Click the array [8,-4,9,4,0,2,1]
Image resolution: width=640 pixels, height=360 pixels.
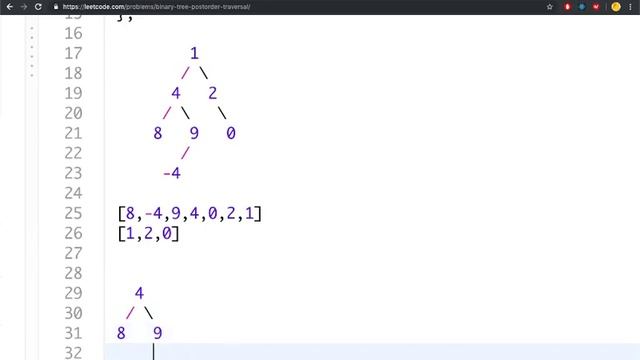pyautogui.click(x=190, y=213)
